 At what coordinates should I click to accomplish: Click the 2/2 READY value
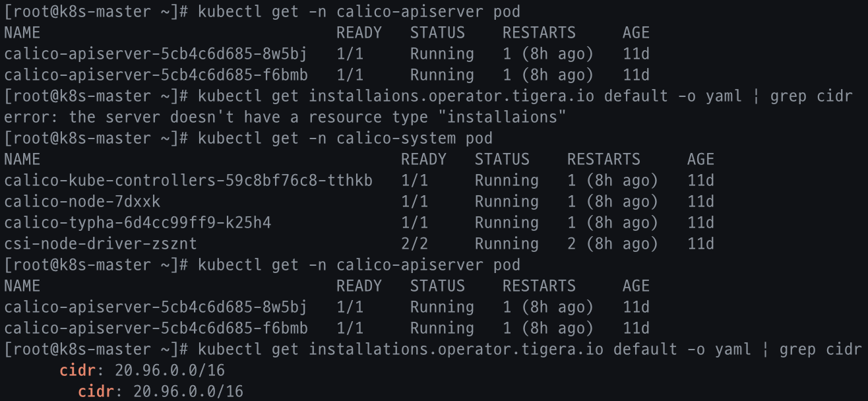tap(414, 244)
